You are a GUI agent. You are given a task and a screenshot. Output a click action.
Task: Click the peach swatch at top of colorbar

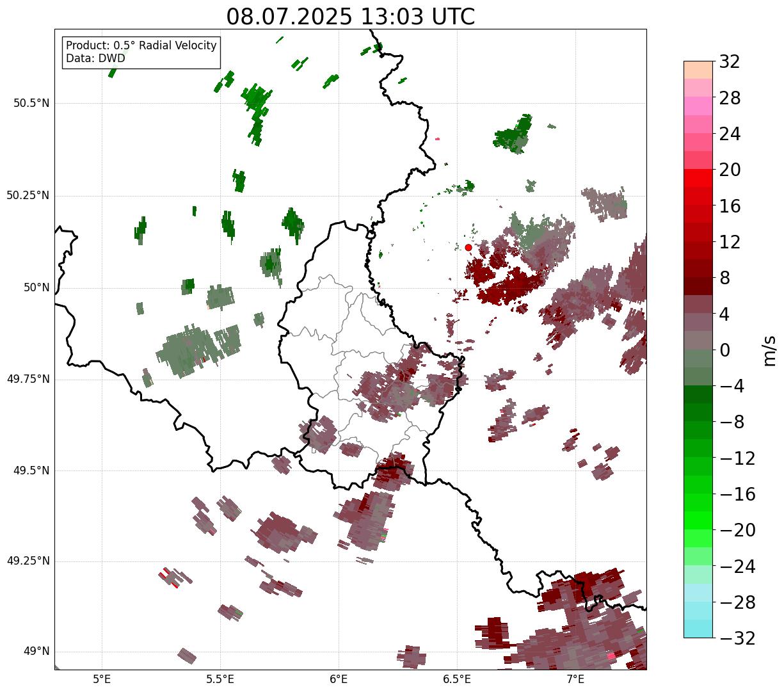pyautogui.click(x=698, y=70)
